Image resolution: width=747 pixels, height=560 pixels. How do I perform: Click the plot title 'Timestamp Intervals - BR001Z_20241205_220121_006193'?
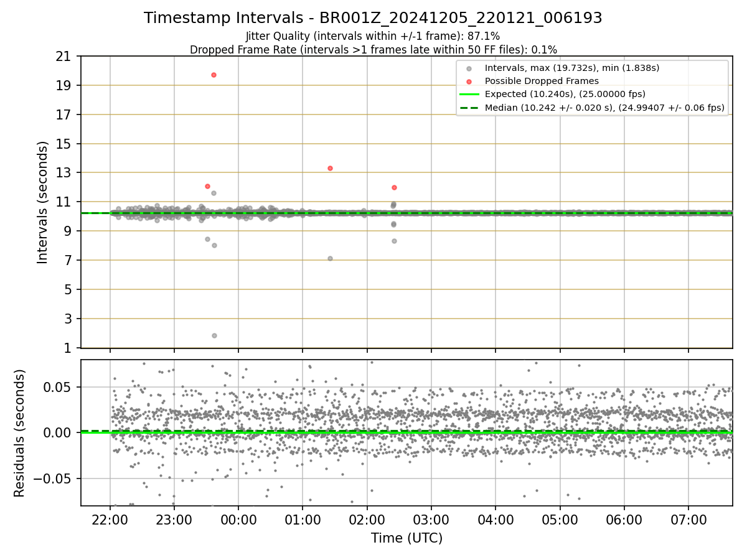(x=373, y=18)
